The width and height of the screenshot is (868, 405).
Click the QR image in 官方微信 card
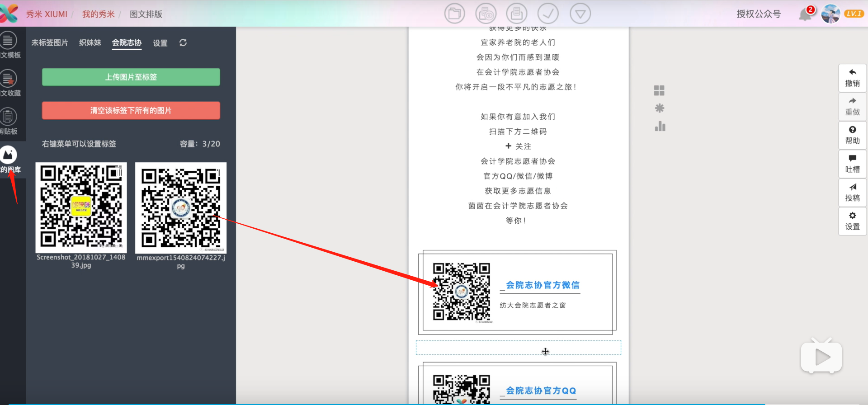pos(462,292)
